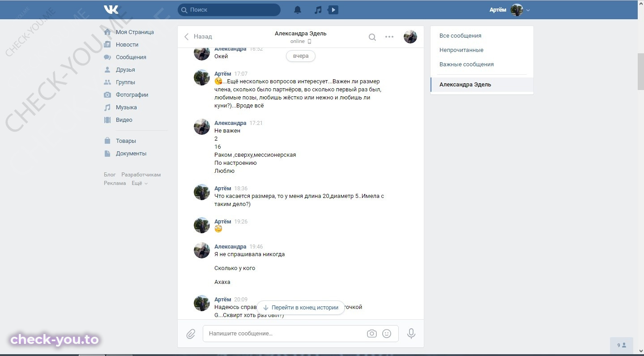
Task: Click the Моя Страница home icon
Action: tap(107, 32)
